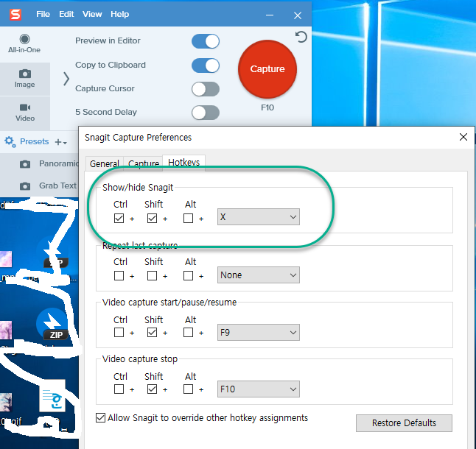Check Alt for Video capture stop
476x449 pixels.
coord(188,389)
